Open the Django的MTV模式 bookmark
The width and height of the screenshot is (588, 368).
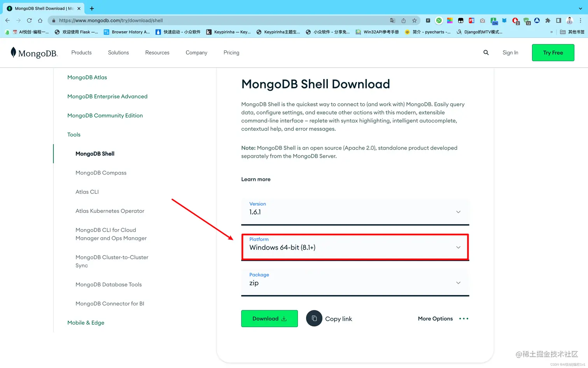(479, 32)
